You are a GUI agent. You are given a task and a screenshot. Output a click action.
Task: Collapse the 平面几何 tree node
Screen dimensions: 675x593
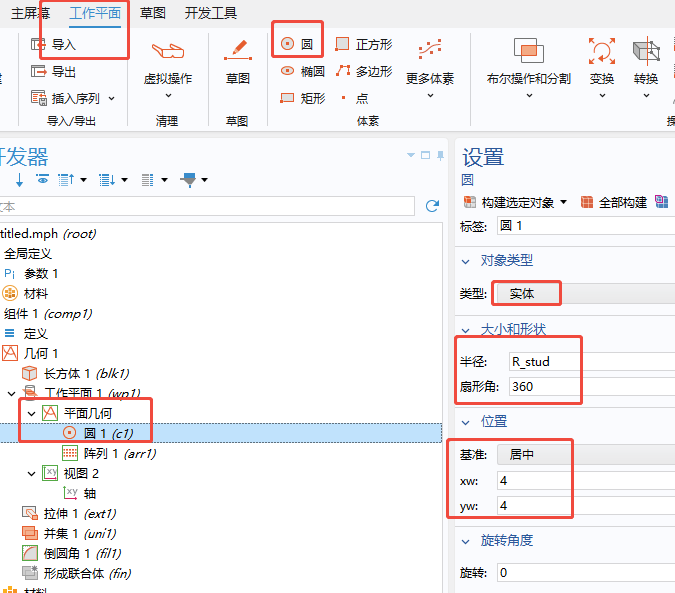[x=31, y=413]
